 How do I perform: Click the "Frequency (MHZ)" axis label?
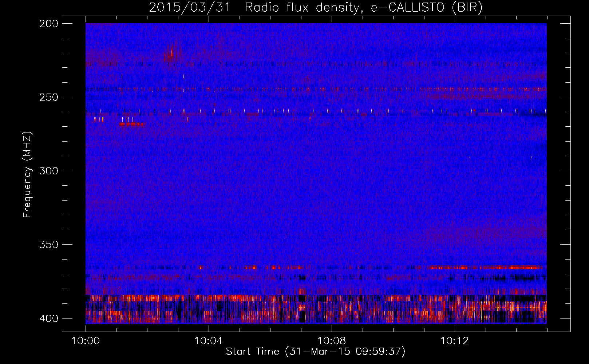27,174
